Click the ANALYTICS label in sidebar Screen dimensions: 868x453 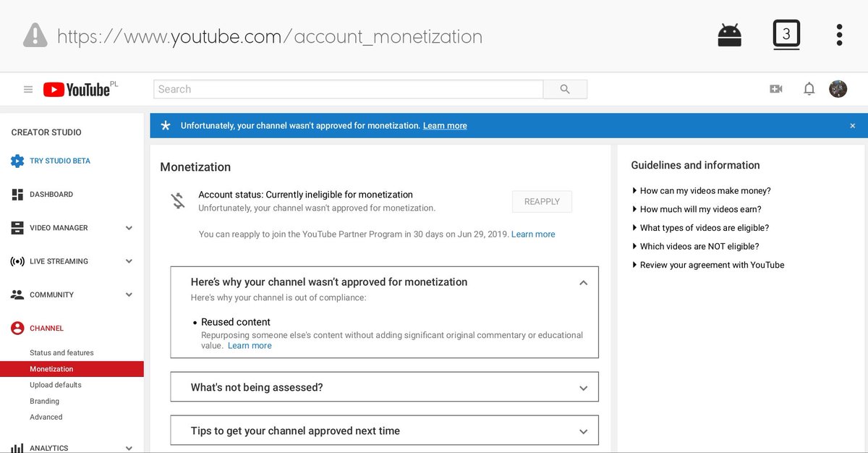[49, 448]
